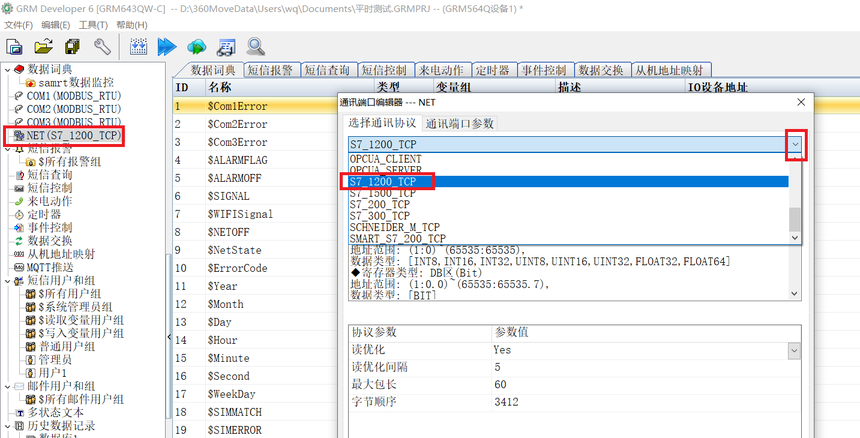Click the protocol list vertical scrollbar
The width and height of the screenshot is (860, 438).
click(x=795, y=200)
